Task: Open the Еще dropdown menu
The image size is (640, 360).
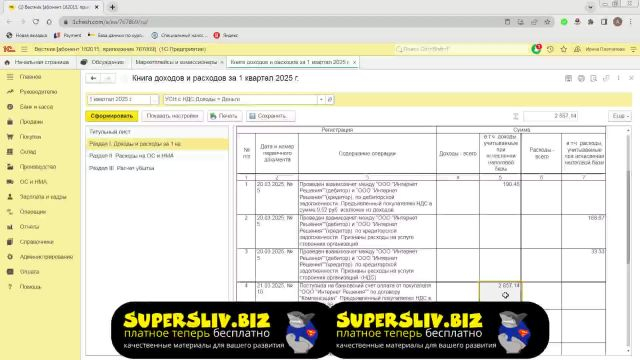Action: pos(620,116)
